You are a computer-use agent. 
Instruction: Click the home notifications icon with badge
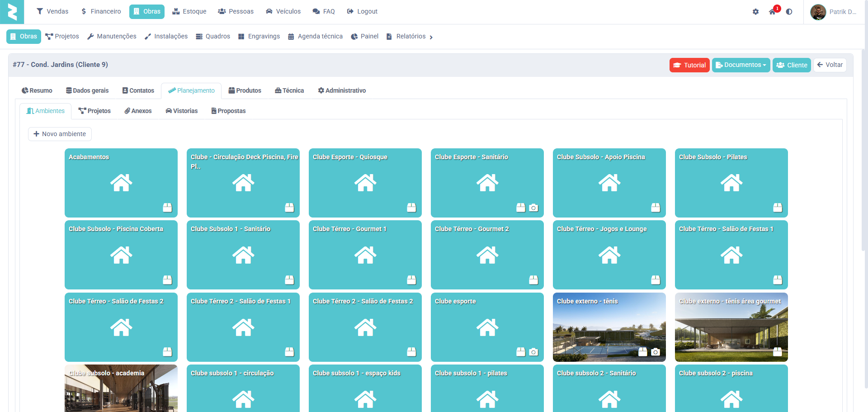pyautogui.click(x=773, y=12)
